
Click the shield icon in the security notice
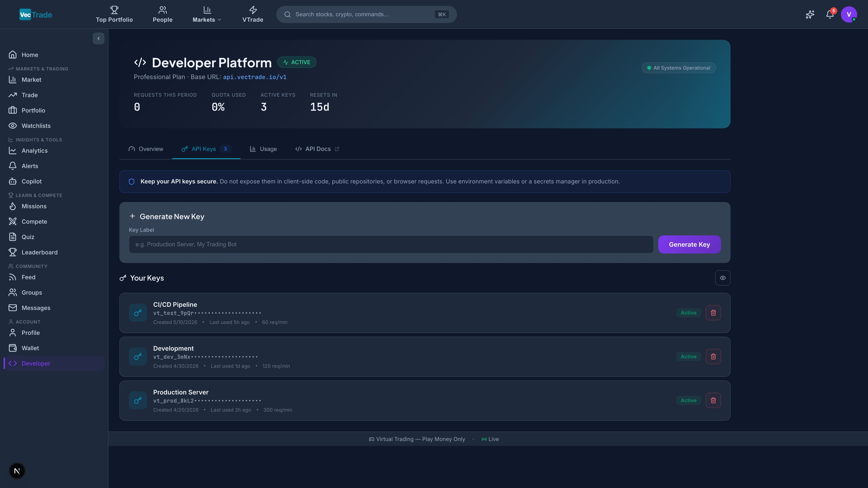[x=132, y=181]
